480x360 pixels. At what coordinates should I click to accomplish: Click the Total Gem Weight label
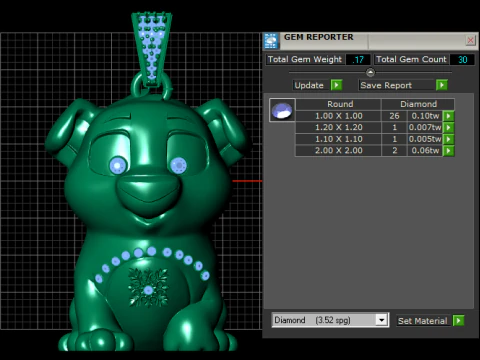pos(305,59)
